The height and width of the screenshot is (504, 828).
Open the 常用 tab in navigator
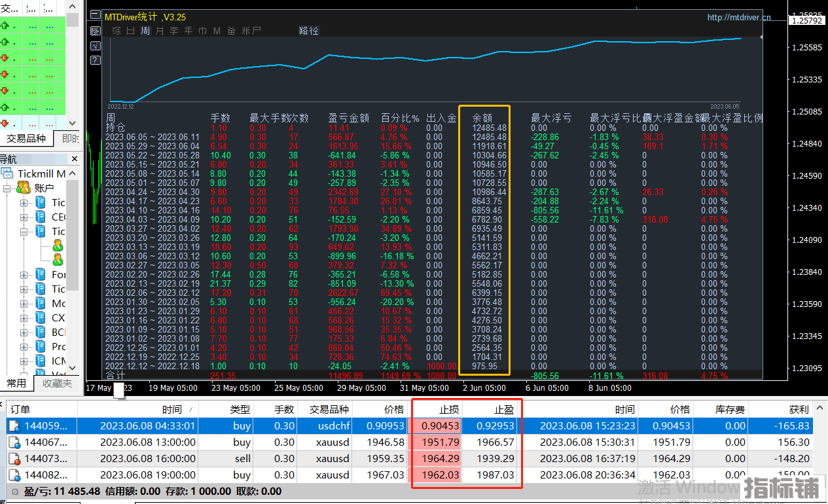tap(16, 384)
